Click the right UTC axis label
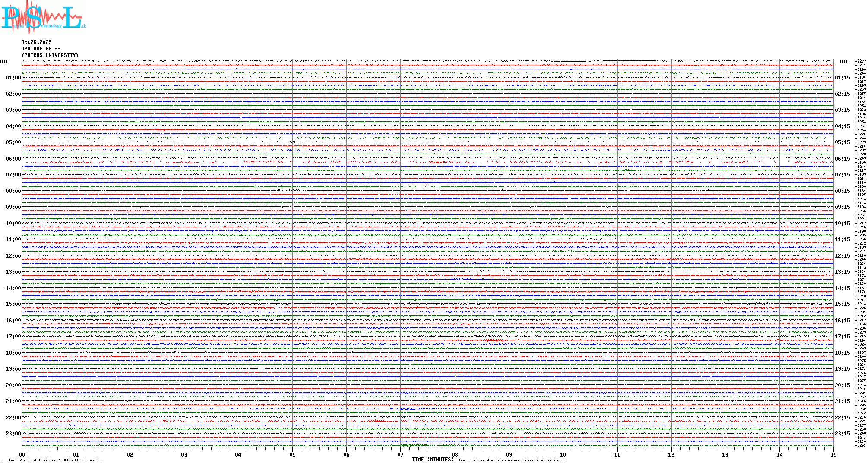This screenshot has height=466, width=868. click(844, 62)
